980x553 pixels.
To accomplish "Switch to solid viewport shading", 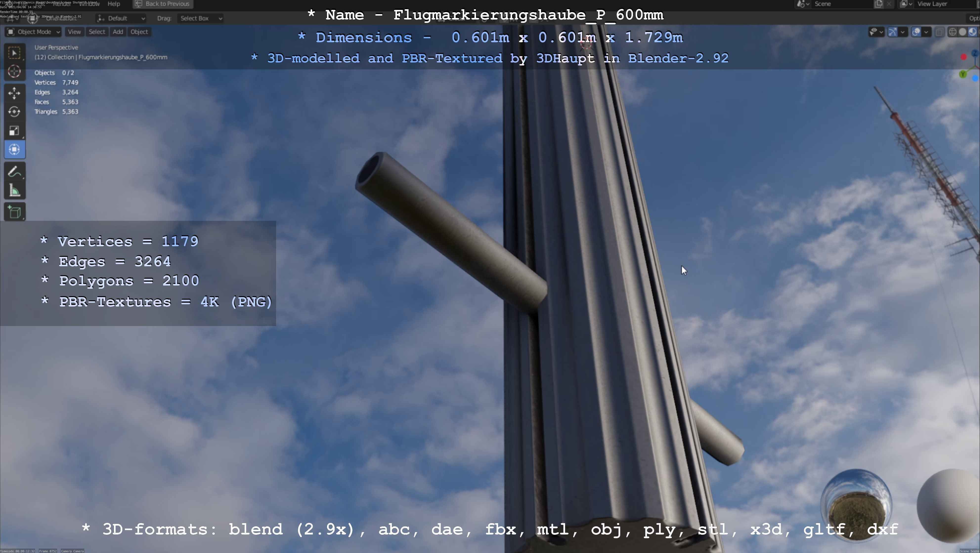I will point(962,32).
